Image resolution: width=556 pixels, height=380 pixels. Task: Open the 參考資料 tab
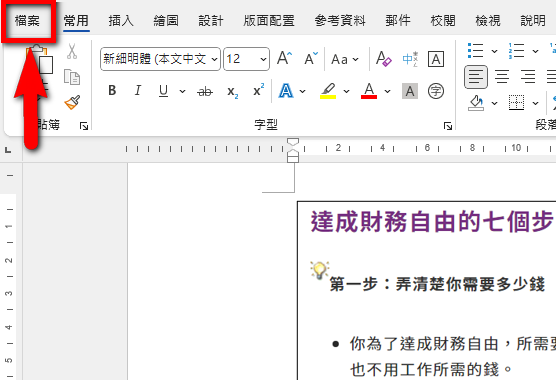[340, 21]
